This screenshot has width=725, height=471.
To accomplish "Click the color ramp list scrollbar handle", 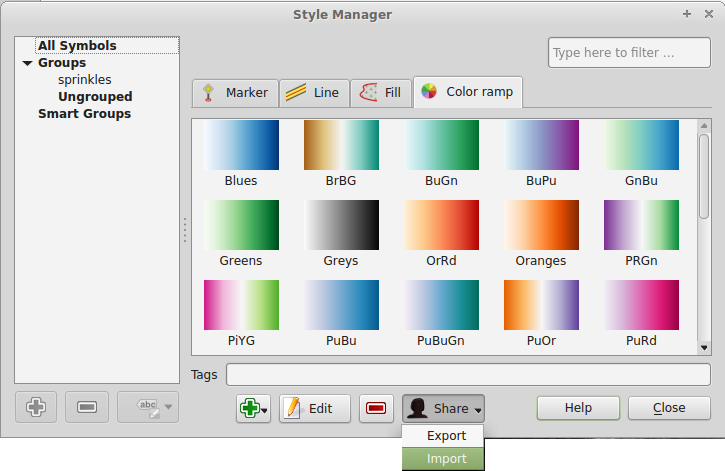I will pyautogui.click(x=704, y=176).
